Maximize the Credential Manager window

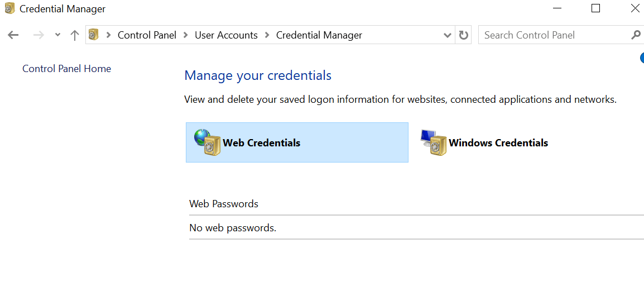[x=595, y=8]
